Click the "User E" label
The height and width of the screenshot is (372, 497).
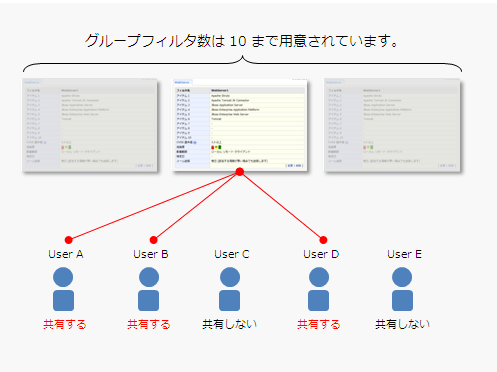(x=404, y=254)
